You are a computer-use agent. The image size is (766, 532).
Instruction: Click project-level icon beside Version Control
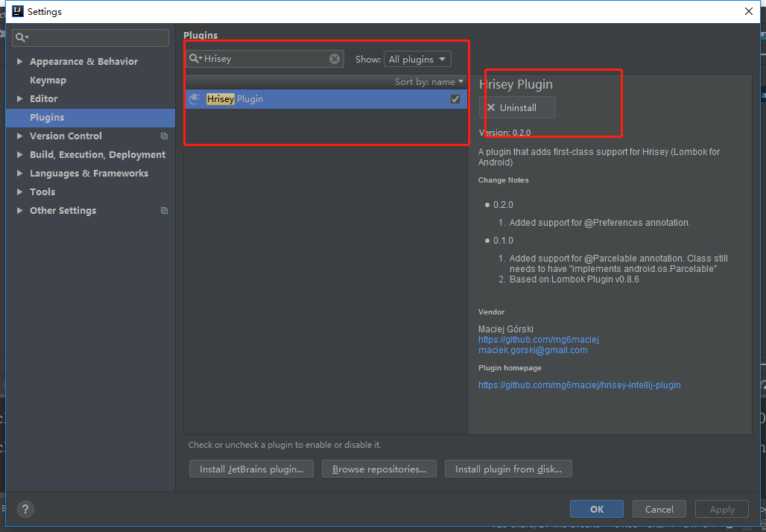164,136
